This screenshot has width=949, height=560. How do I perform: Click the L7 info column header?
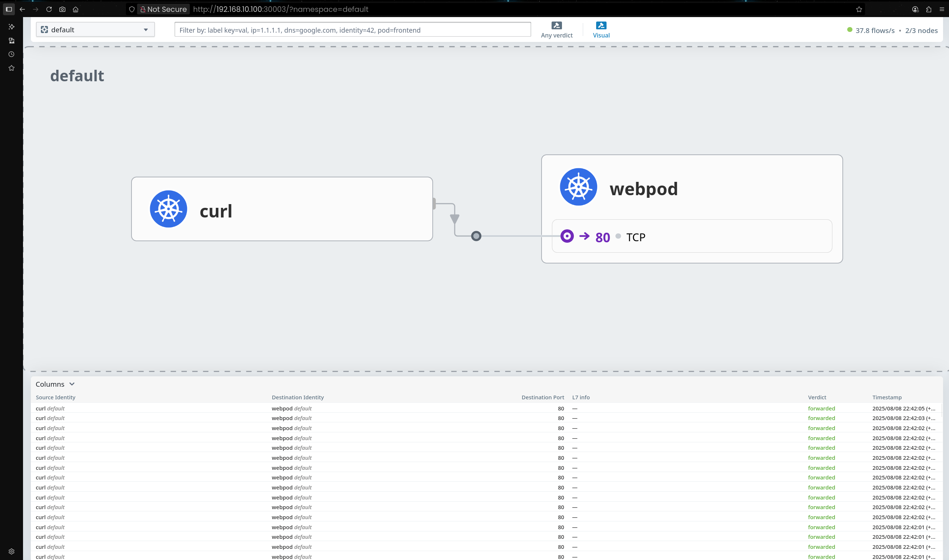(581, 397)
